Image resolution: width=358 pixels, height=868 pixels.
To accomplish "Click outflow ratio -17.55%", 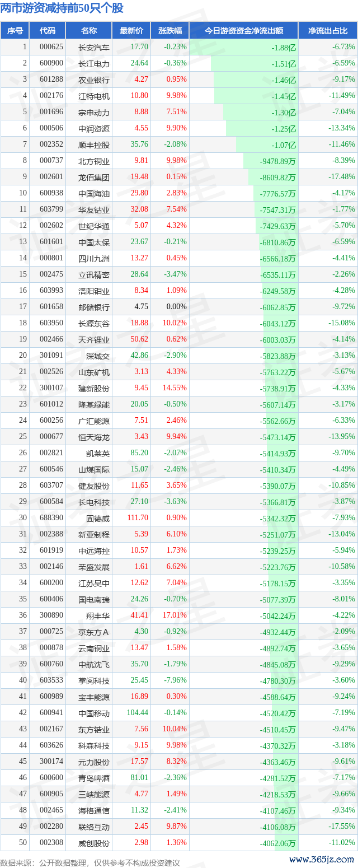I will (x=342, y=827).
